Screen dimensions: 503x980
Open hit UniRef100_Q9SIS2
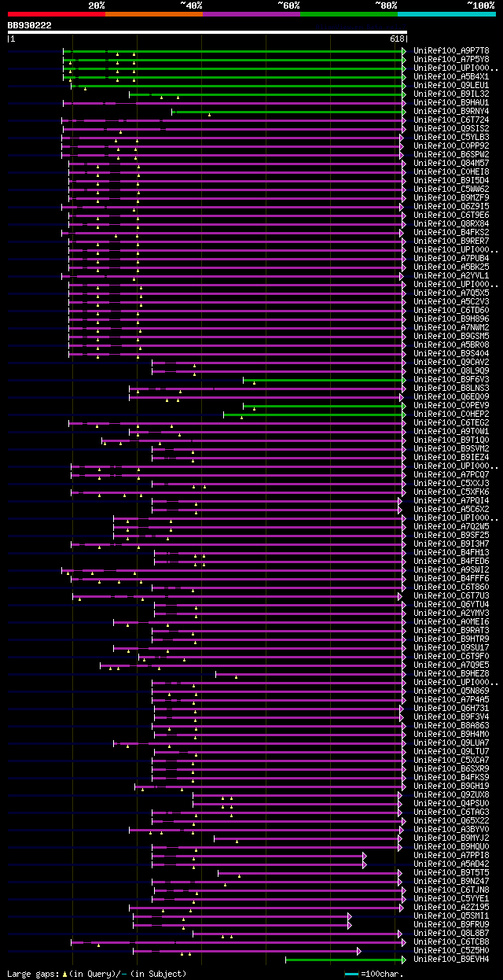[x=451, y=129]
